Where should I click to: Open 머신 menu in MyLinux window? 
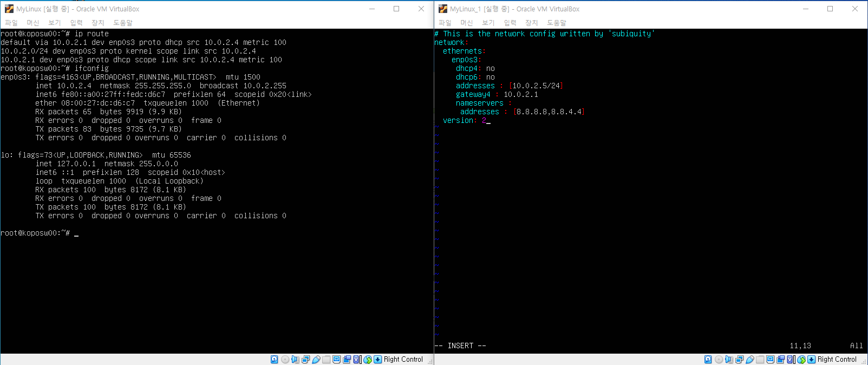point(33,23)
